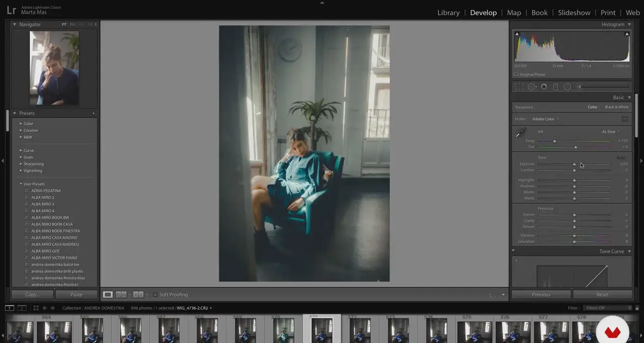644x343 pixels.
Task: Switch treatment to Black & White
Action: pos(616,107)
